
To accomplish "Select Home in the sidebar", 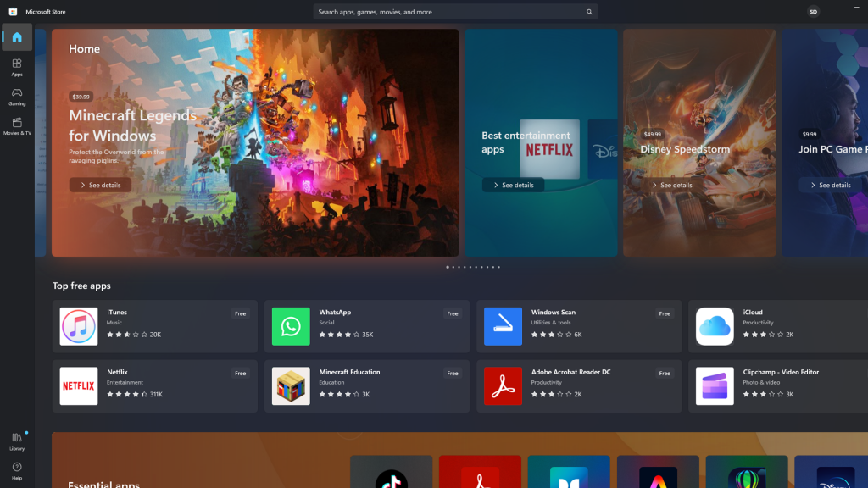I will [16, 36].
